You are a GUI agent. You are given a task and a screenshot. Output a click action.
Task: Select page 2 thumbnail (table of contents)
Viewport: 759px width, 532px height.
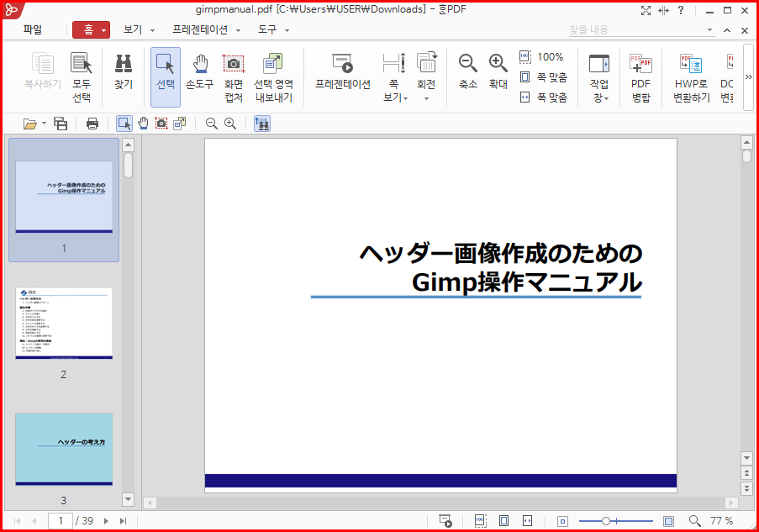pyautogui.click(x=64, y=324)
